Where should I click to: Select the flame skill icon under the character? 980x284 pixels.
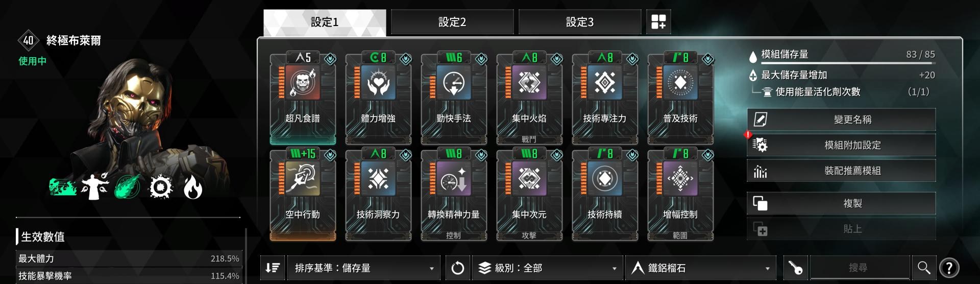coord(193,187)
